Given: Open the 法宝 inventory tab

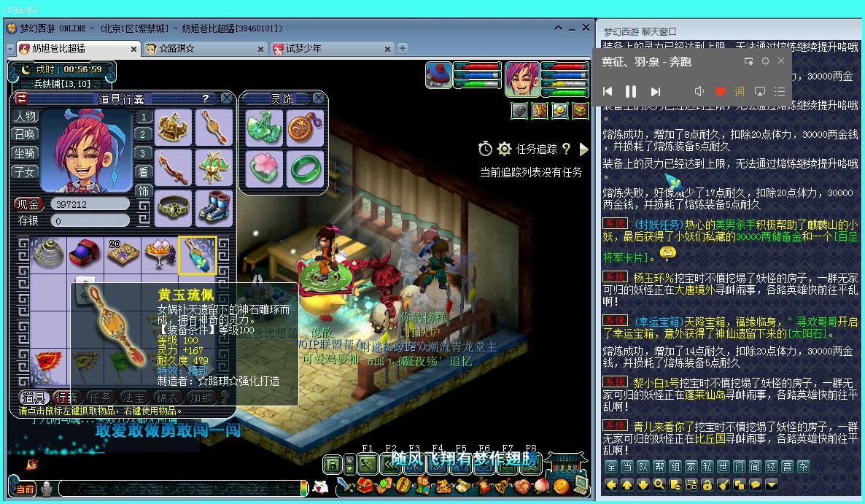Looking at the screenshot, I should point(134,398).
